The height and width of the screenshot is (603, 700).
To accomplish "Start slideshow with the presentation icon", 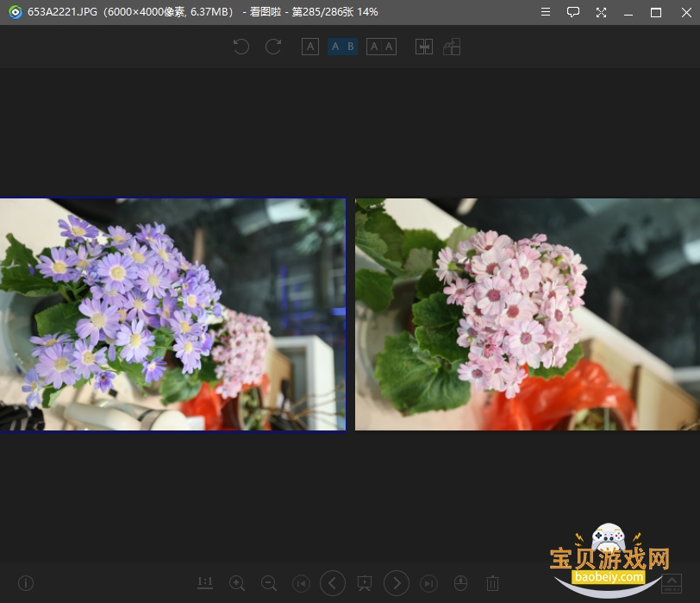I will coord(365,583).
